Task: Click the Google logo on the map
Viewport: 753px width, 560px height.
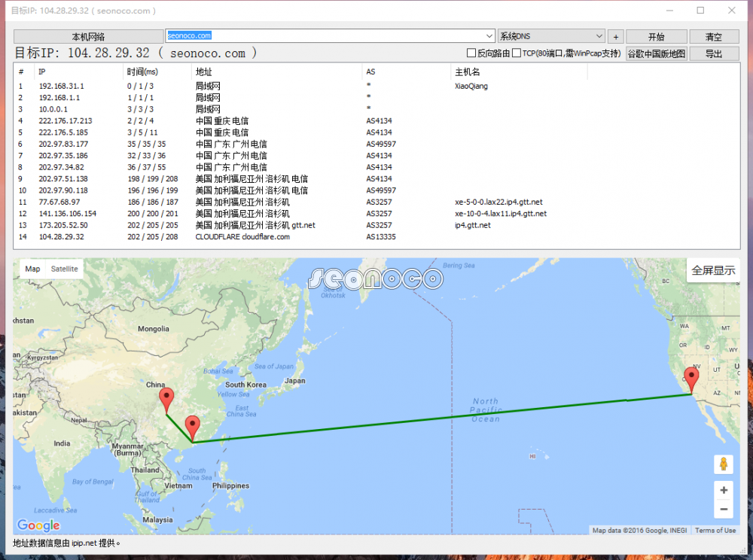Action: [x=38, y=525]
